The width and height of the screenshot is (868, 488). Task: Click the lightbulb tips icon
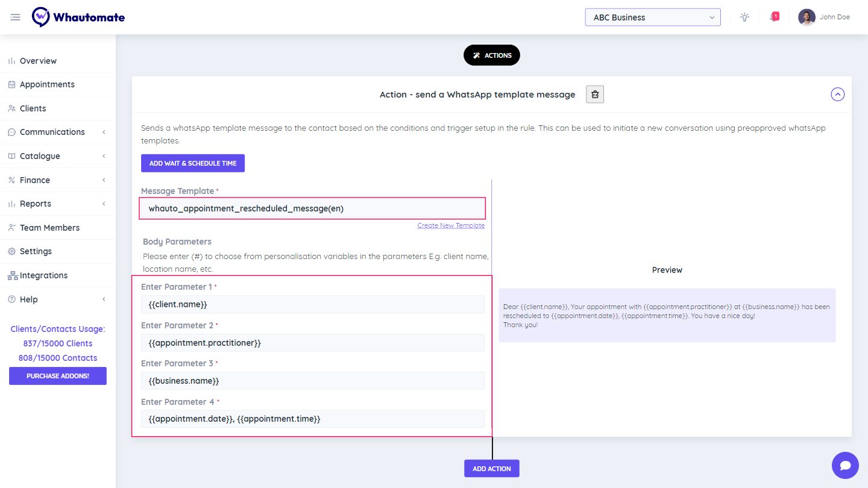744,17
